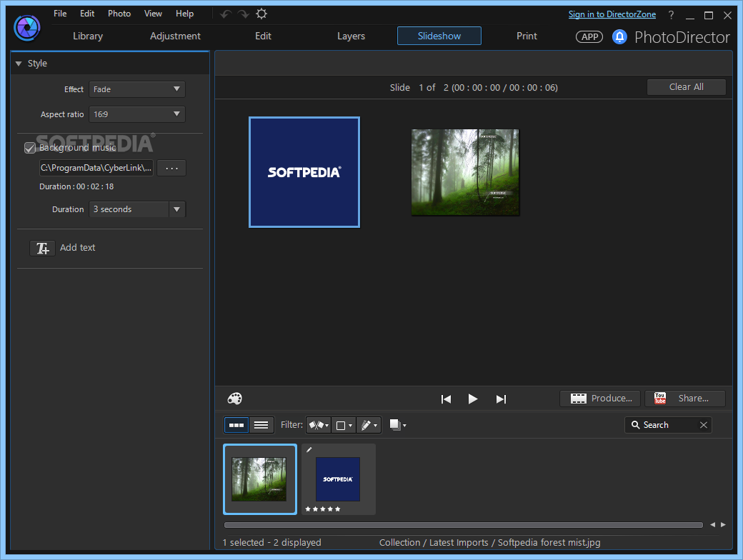Open the flag filter dropdown
Image resolution: width=743 pixels, height=560 pixels.
[319, 425]
